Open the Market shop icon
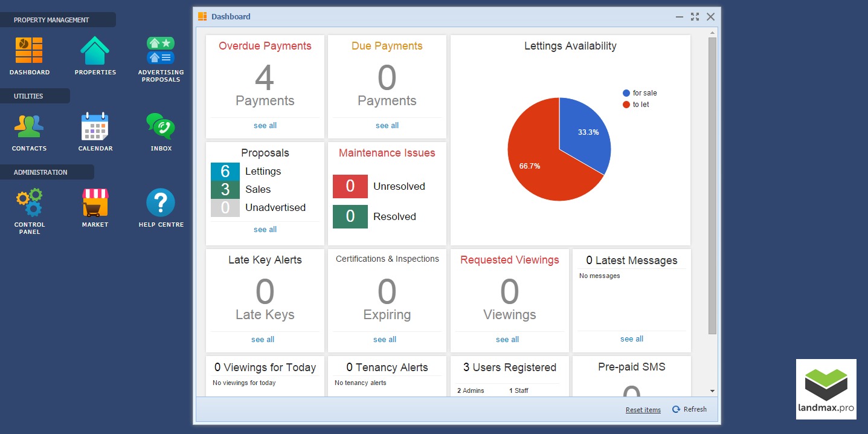 (x=95, y=203)
